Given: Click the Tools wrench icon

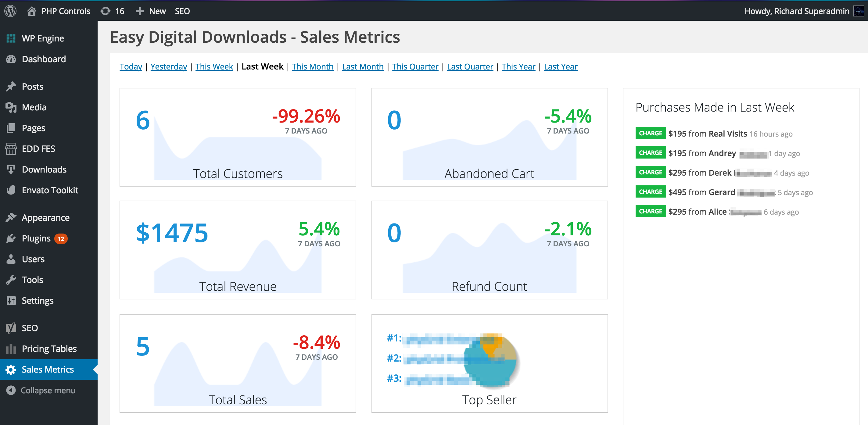Looking at the screenshot, I should (11, 280).
